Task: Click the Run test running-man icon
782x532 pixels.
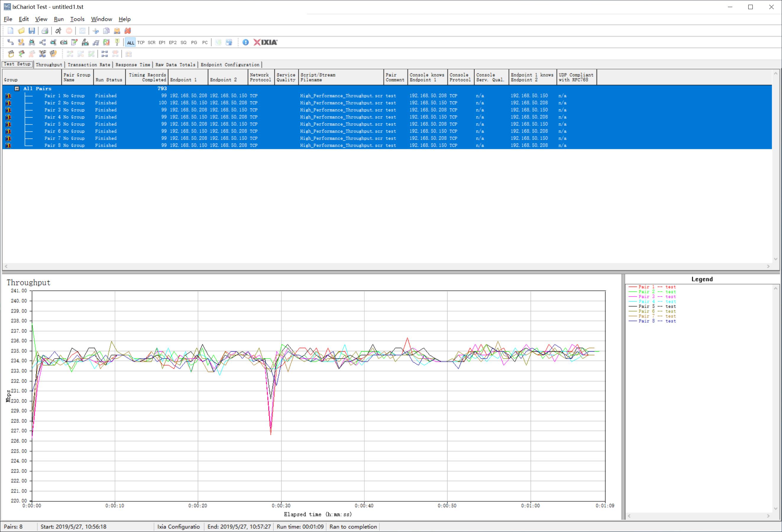Action: [x=58, y=31]
